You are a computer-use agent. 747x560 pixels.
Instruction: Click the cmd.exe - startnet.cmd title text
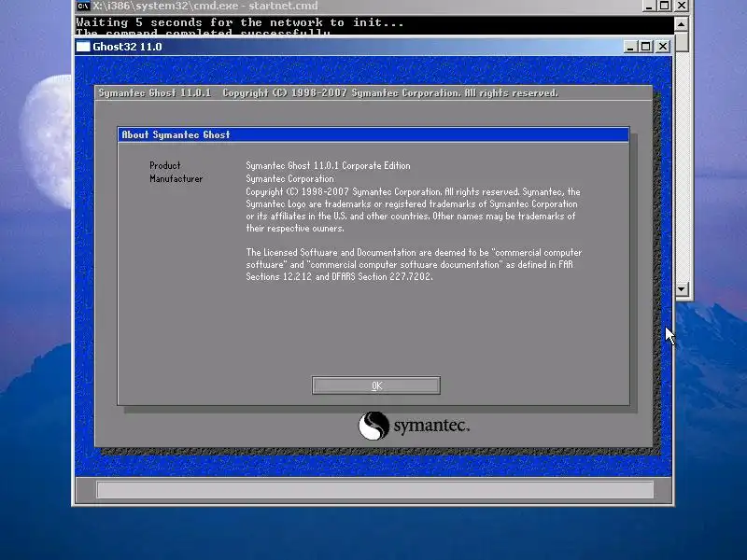point(204,6)
